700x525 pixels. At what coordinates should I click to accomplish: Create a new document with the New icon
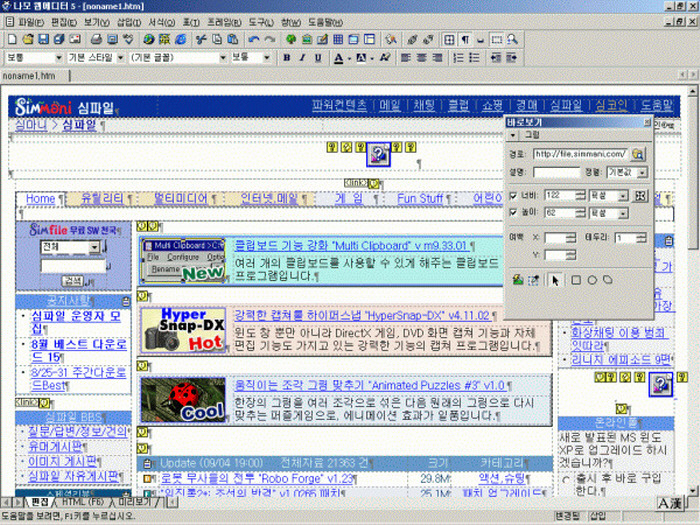12,39
